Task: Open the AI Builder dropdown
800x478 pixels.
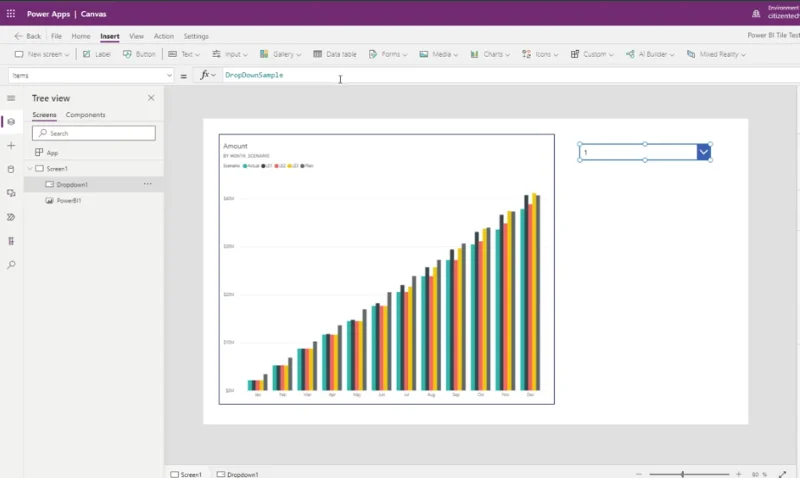Action: [x=650, y=54]
